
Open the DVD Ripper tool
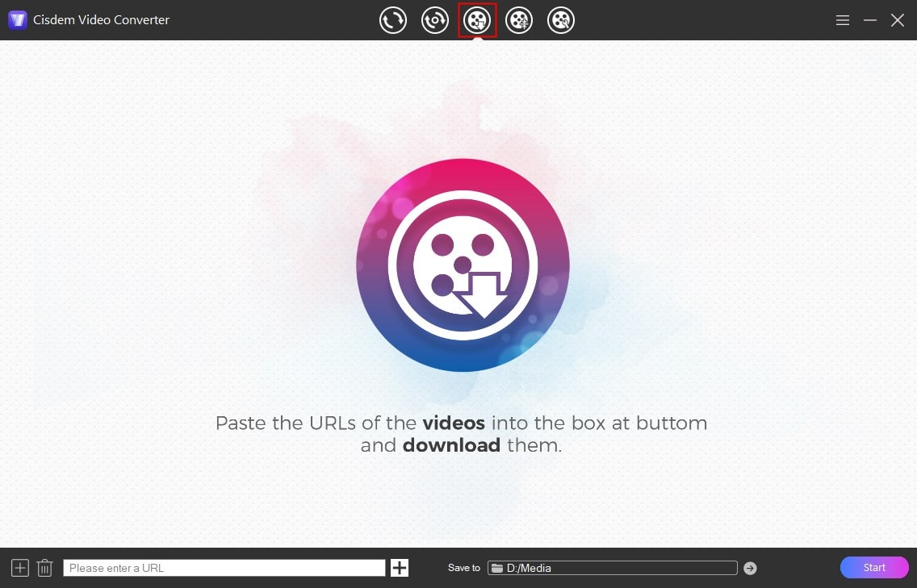click(x=435, y=20)
